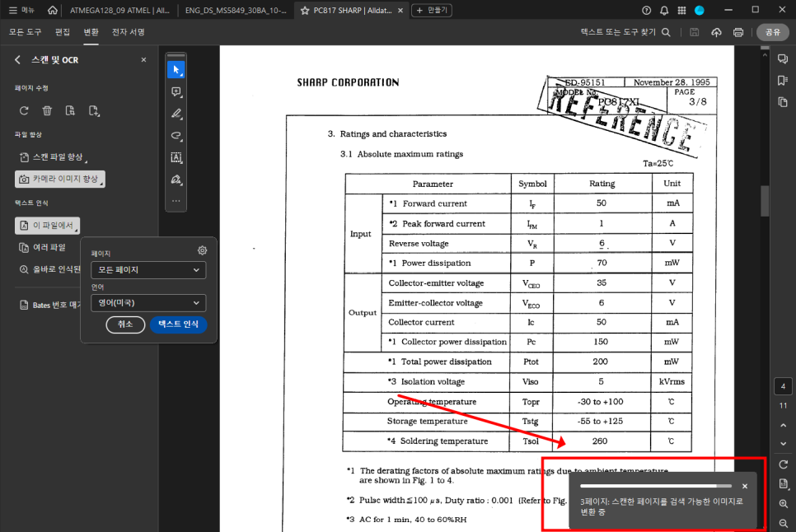Expand the 카메라 이미지 향상 option
Image resolution: width=796 pixels, height=532 pixels.
click(x=60, y=179)
